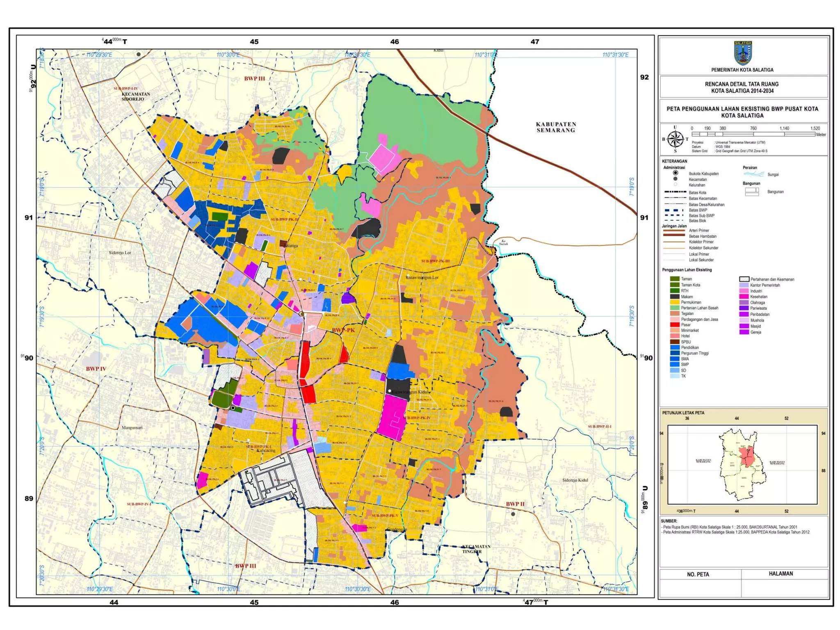Click the dark Makam legend swatch
The width and height of the screenshot is (840, 630).
coord(675,296)
